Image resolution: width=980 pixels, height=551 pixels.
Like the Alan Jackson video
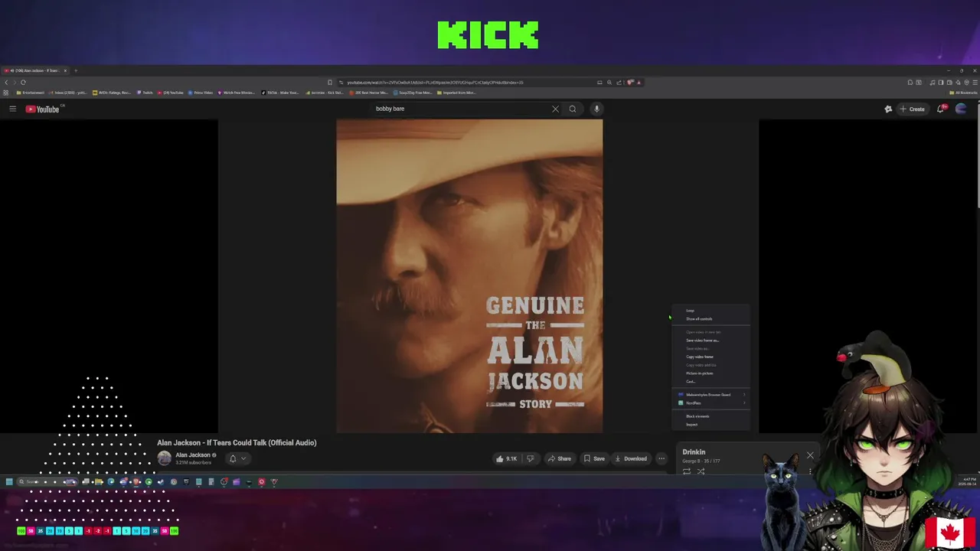pyautogui.click(x=506, y=458)
